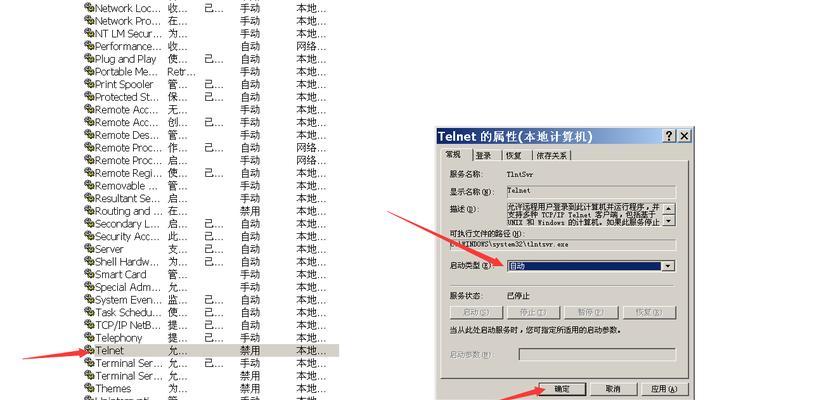Click the 禁用 startup type in Routing and ... row
The height and width of the screenshot is (400, 838).
pyautogui.click(x=250, y=211)
